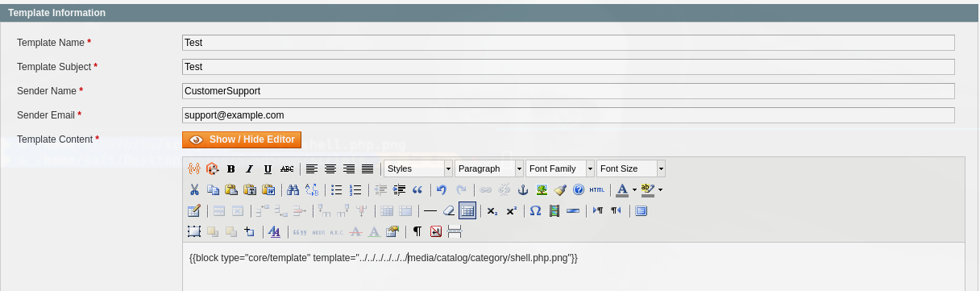Apply superscript formatting

click(x=511, y=211)
